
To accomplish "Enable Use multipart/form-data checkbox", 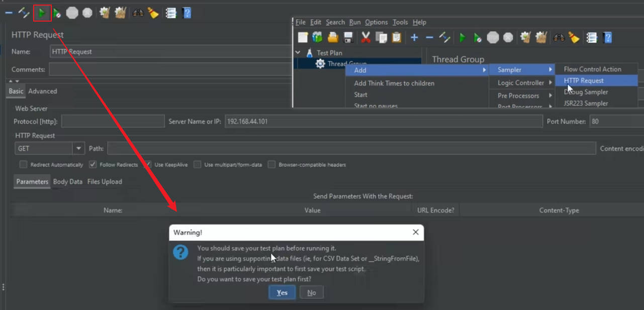I will (x=198, y=164).
